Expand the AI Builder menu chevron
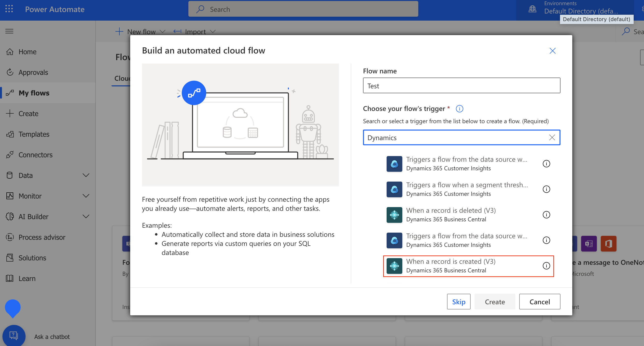This screenshot has height=346, width=644. pos(86,216)
